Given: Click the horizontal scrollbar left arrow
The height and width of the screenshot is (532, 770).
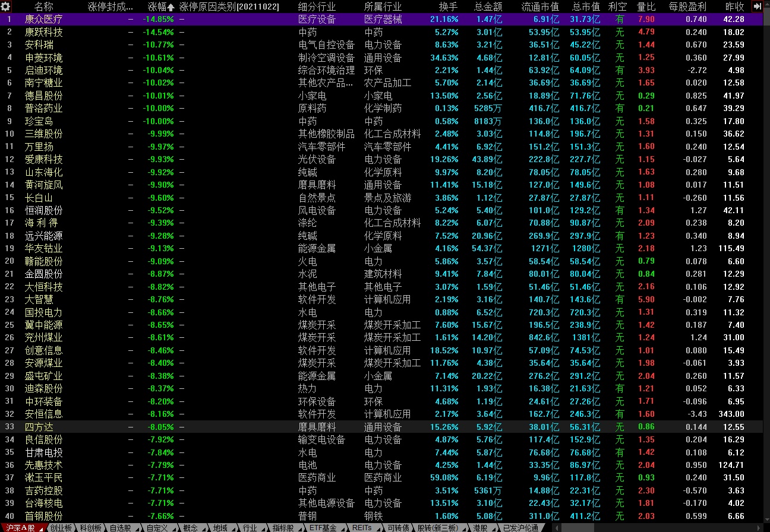Looking at the screenshot, I should pyautogui.click(x=557, y=527).
